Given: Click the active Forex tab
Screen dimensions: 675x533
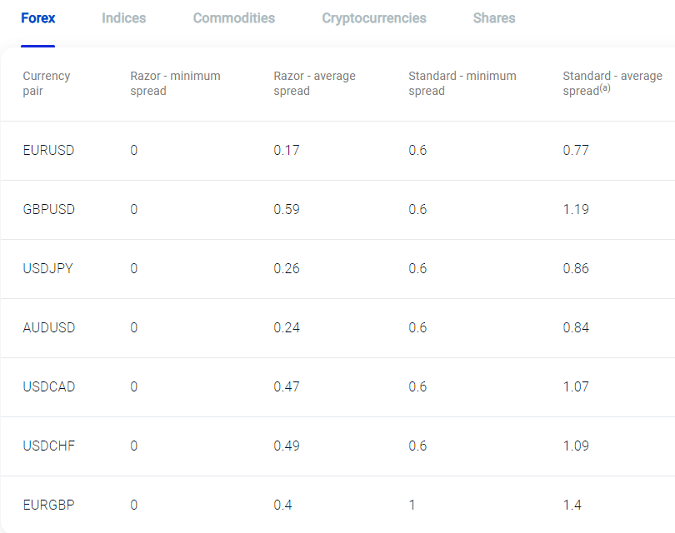Looking at the screenshot, I should 38,18.
